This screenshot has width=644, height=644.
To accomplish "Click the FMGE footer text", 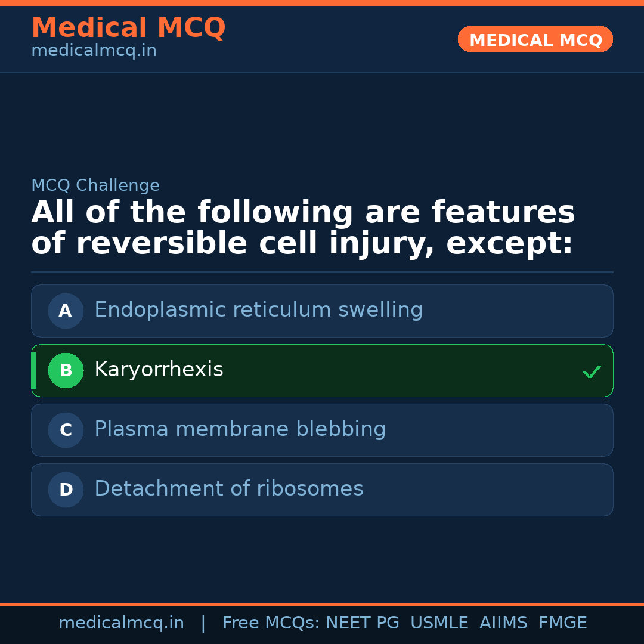I will pyautogui.click(x=563, y=623).
